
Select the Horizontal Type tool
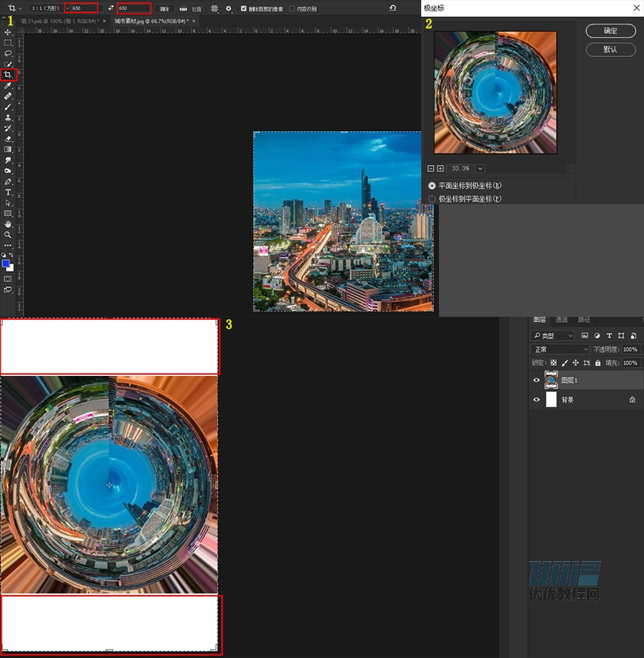click(8, 192)
